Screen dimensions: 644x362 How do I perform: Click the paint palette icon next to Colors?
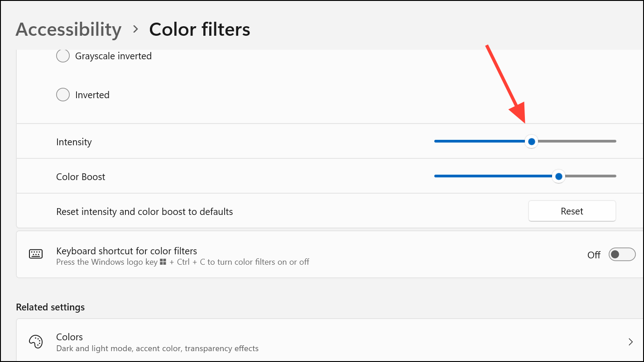[36, 342]
